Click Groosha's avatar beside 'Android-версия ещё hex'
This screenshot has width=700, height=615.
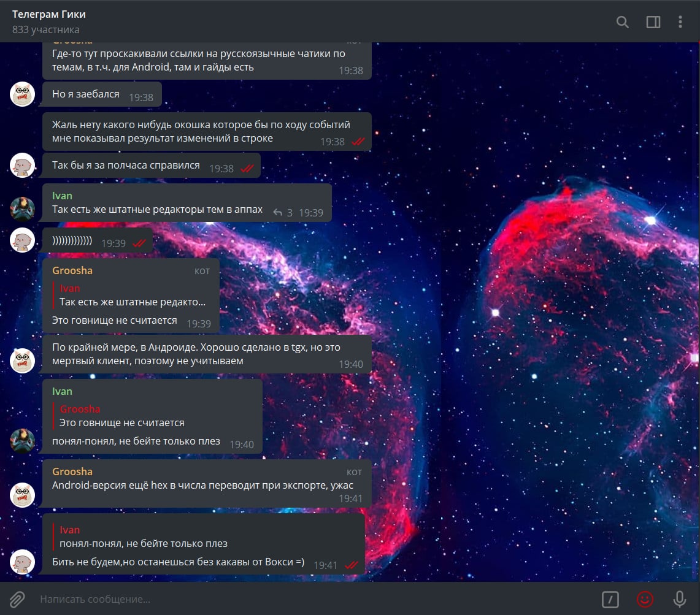click(22, 494)
